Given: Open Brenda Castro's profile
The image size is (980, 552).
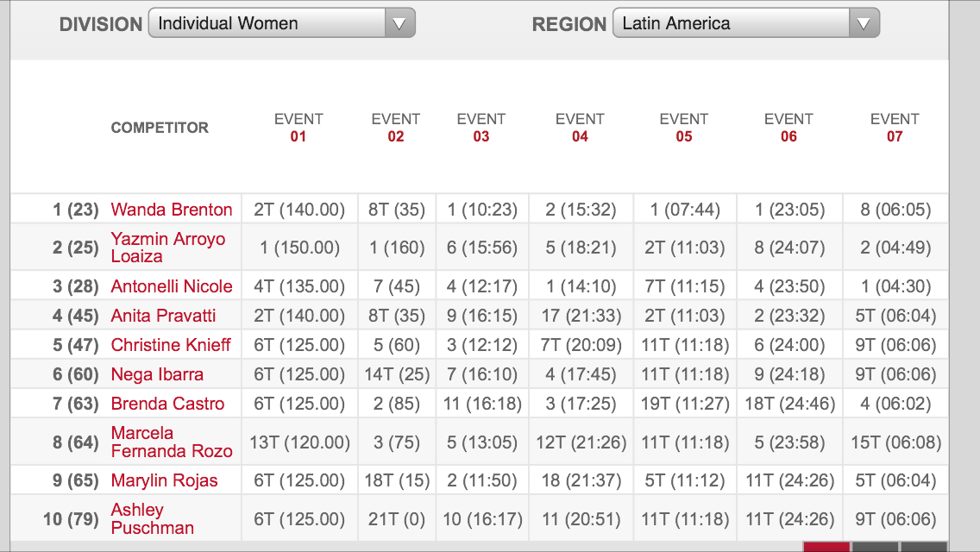Looking at the screenshot, I should [167, 404].
